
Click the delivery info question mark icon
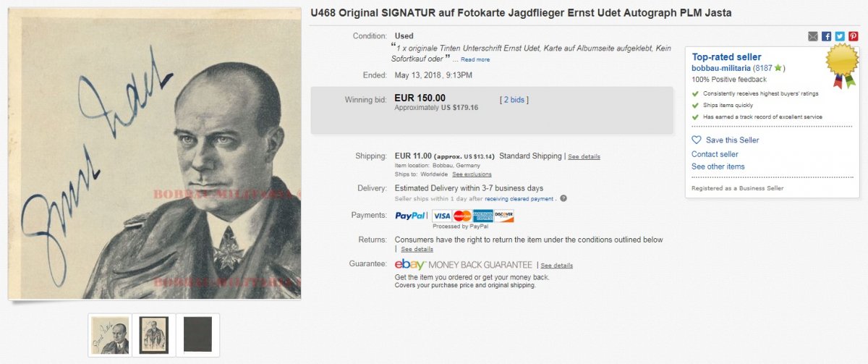563,198
